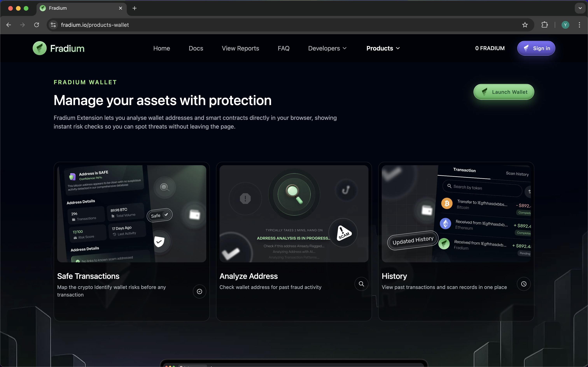The image size is (588, 367).
Task: Bookmark this page with the star icon
Action: [x=525, y=25]
